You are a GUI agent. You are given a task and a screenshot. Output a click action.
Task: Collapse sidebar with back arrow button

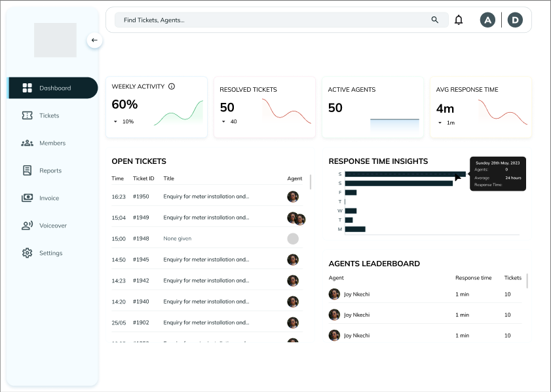94,40
